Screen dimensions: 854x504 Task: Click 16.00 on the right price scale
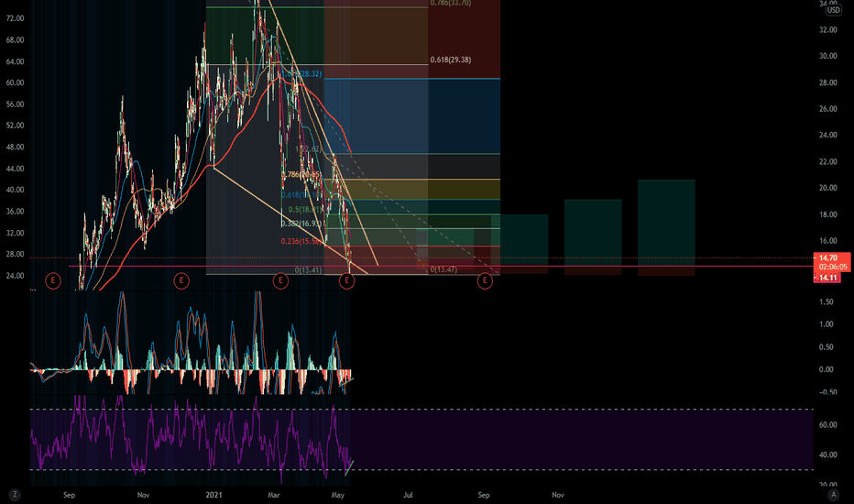coord(827,241)
